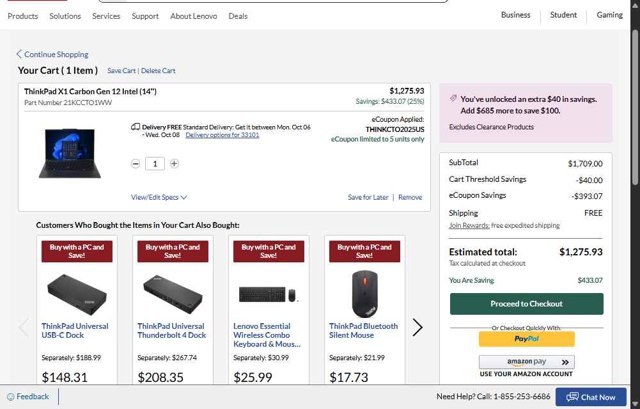Open the About Lenovo menu
The height and width of the screenshot is (409, 640).
193,16
